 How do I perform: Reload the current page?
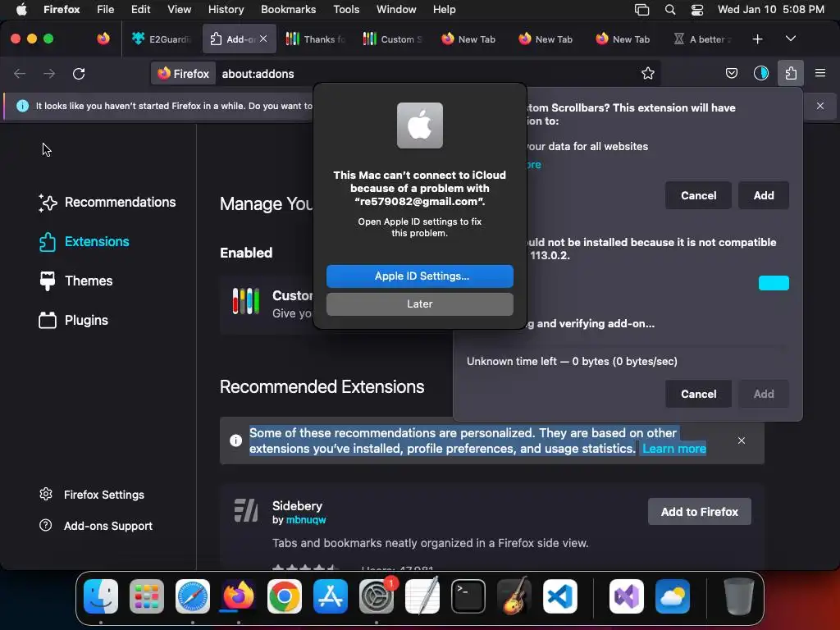(79, 73)
